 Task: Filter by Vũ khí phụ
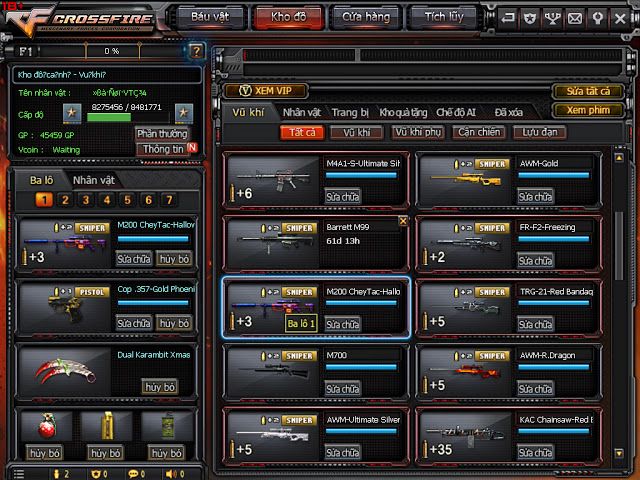click(x=418, y=133)
